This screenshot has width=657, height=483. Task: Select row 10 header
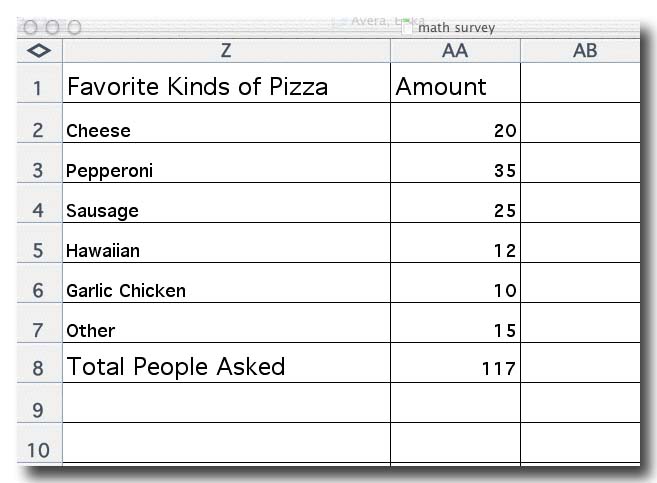39,443
